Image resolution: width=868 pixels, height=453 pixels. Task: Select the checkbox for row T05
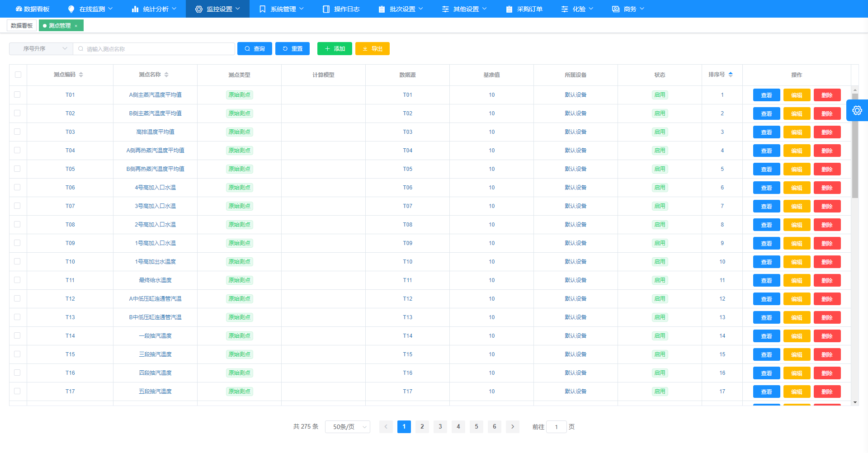(18, 169)
